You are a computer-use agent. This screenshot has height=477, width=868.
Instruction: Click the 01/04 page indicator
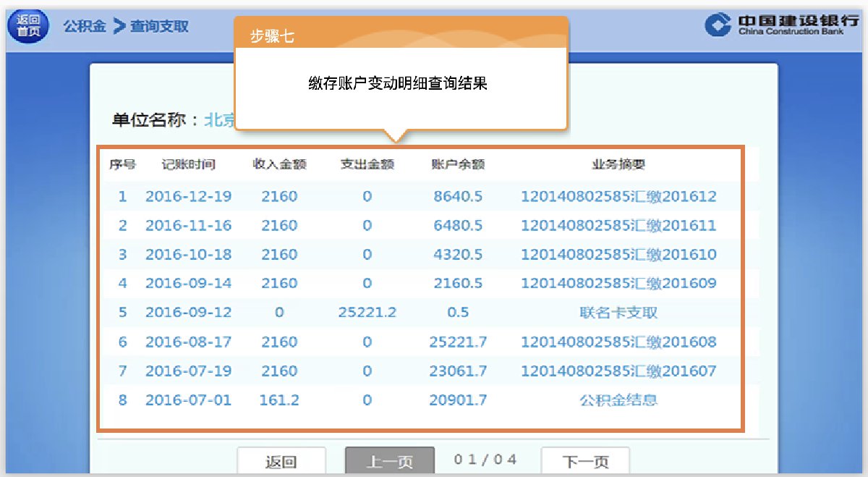(485, 460)
